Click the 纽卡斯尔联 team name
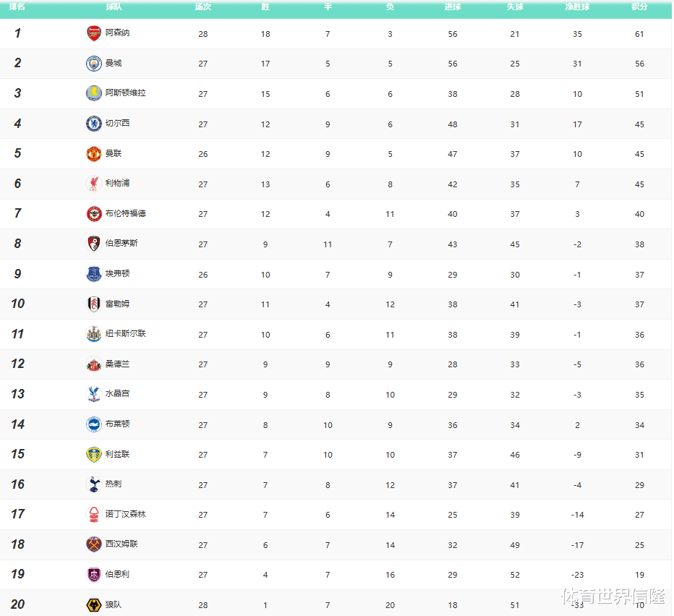The height and width of the screenshot is (616, 674). pos(126,334)
